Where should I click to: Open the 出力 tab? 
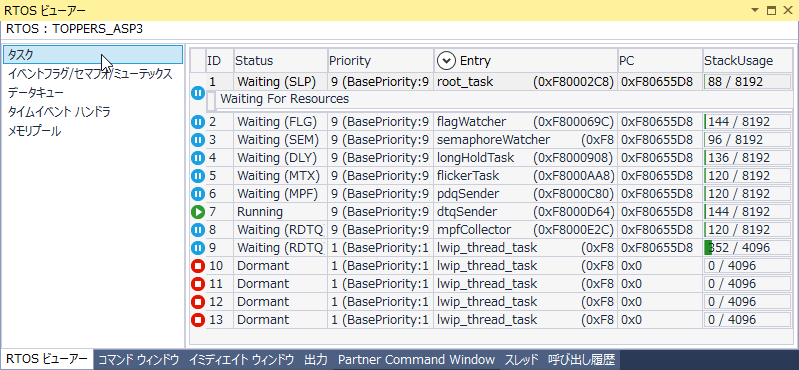[x=316, y=360]
